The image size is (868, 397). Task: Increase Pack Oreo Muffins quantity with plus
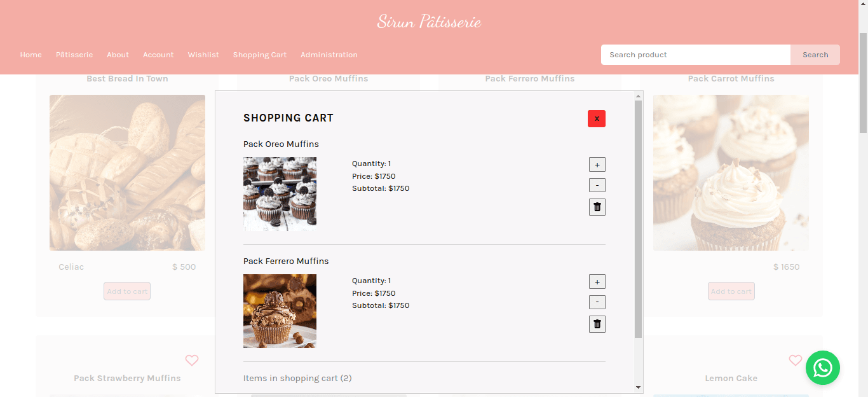[597, 165]
